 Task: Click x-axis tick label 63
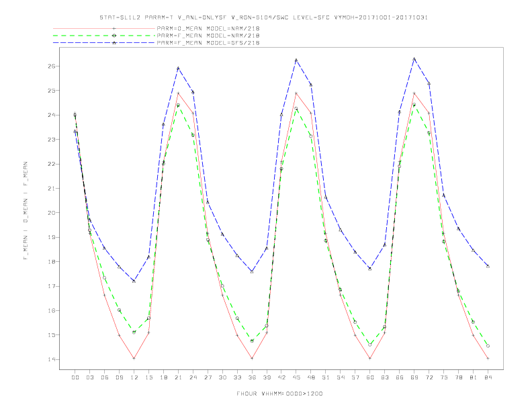coord(385,377)
